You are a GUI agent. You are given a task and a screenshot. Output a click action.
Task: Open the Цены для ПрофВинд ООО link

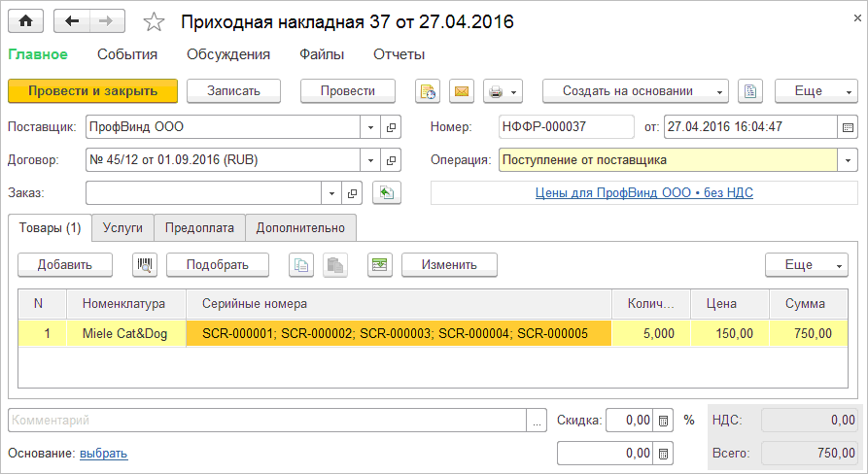pos(643,193)
